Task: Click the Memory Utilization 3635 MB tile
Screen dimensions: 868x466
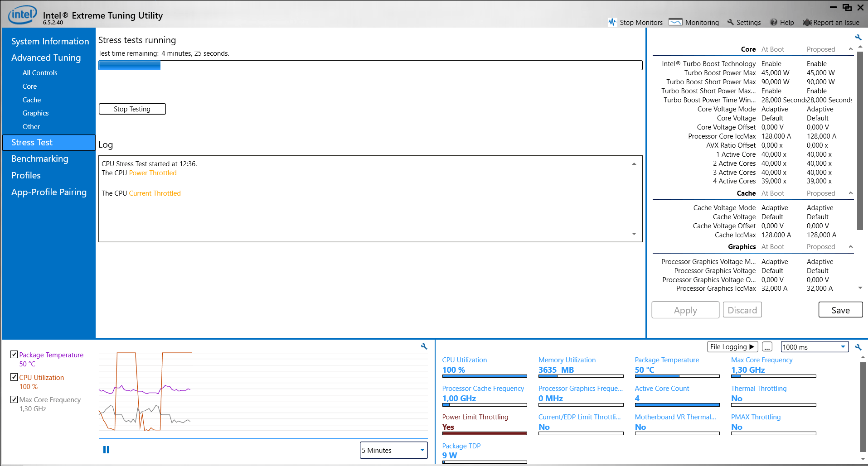Action: click(x=581, y=367)
